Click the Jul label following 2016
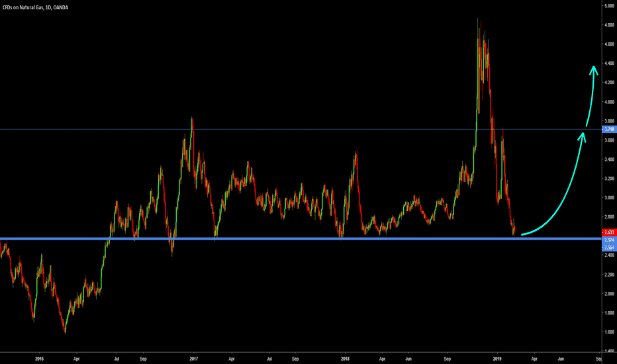The width and height of the screenshot is (617, 364). pyautogui.click(x=117, y=359)
